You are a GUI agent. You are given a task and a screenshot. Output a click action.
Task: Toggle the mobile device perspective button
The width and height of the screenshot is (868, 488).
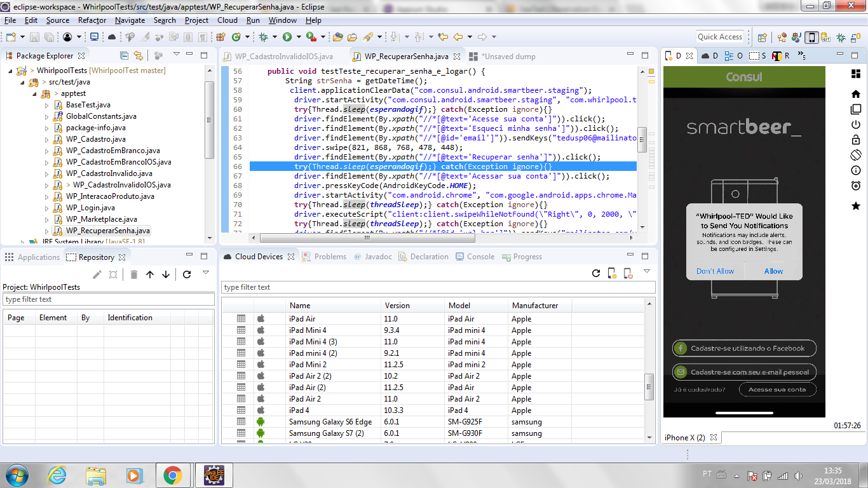coord(811,37)
